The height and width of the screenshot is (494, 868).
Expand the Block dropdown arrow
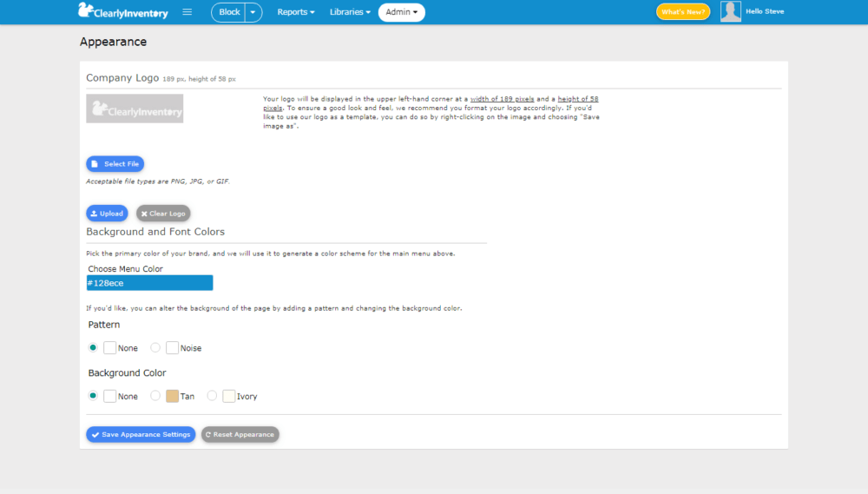(x=253, y=12)
